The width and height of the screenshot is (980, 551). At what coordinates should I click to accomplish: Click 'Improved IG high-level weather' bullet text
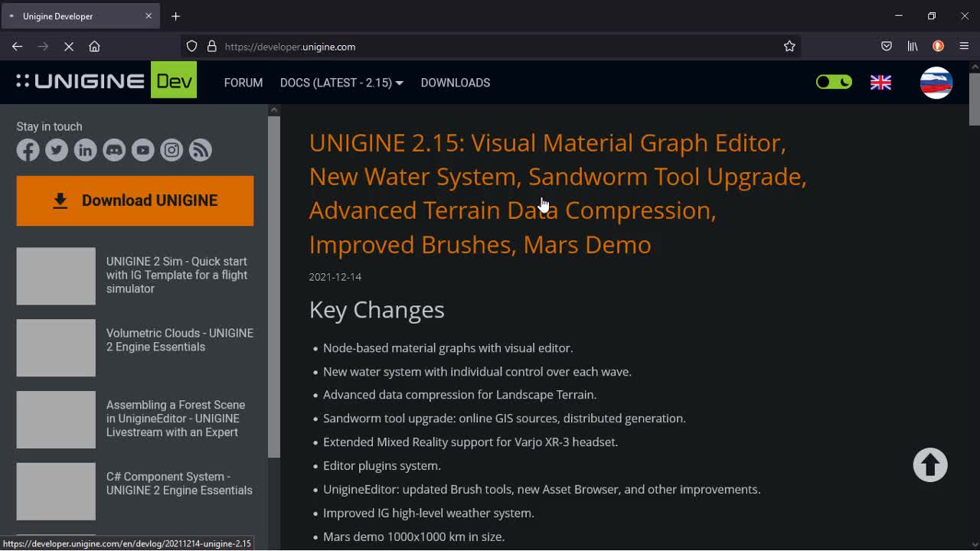point(429,513)
